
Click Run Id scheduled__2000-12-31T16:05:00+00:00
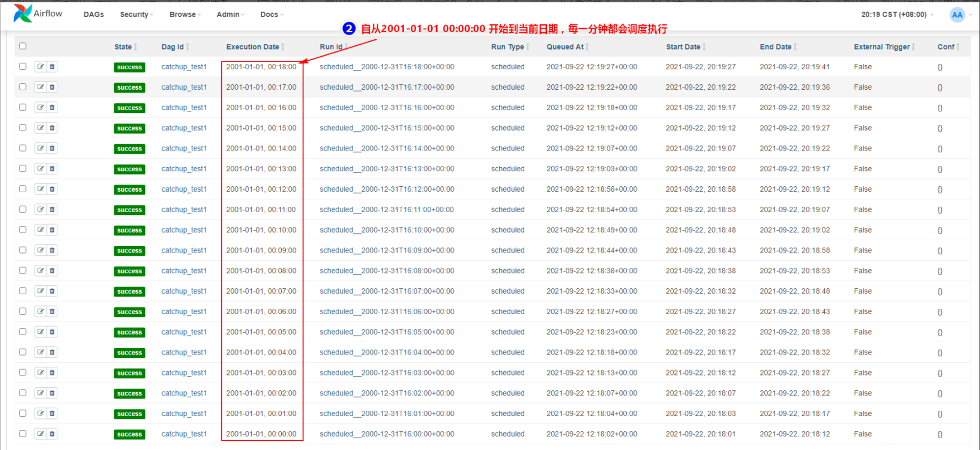pyautogui.click(x=387, y=332)
